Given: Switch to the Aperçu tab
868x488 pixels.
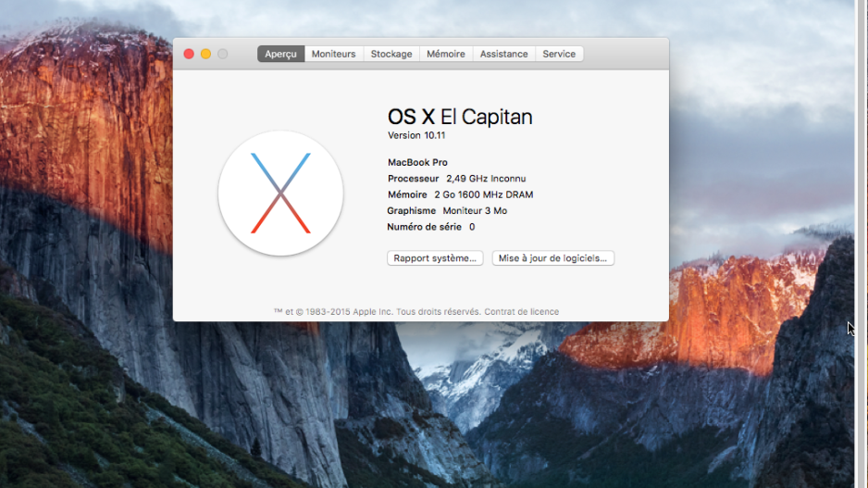Looking at the screenshot, I should coord(280,54).
